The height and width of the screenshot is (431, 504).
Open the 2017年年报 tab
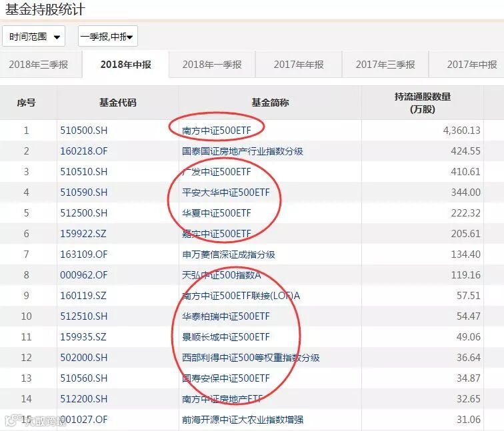(299, 65)
